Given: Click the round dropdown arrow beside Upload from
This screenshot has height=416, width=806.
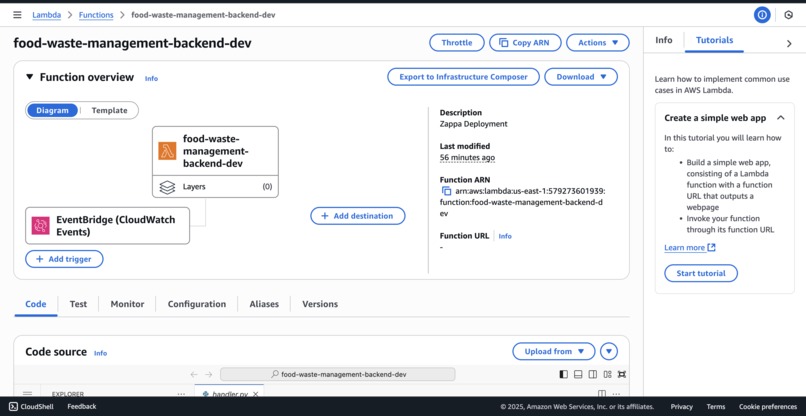Looking at the screenshot, I should point(609,351).
